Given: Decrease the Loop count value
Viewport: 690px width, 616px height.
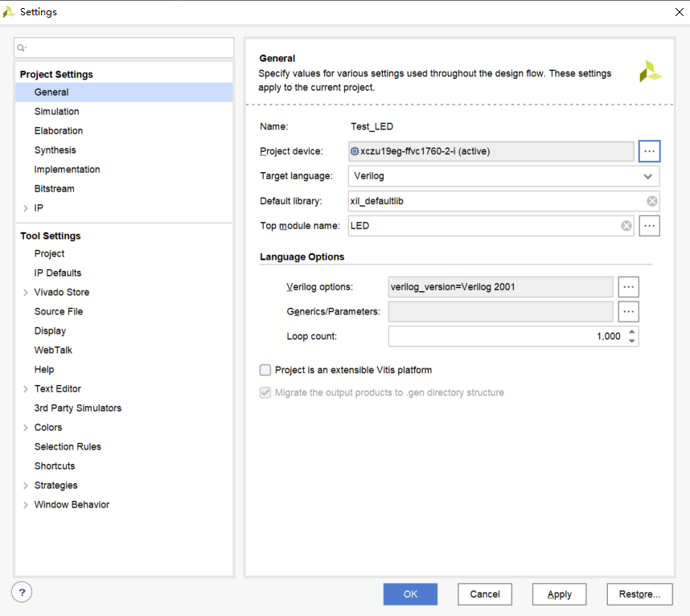Looking at the screenshot, I should [632, 341].
